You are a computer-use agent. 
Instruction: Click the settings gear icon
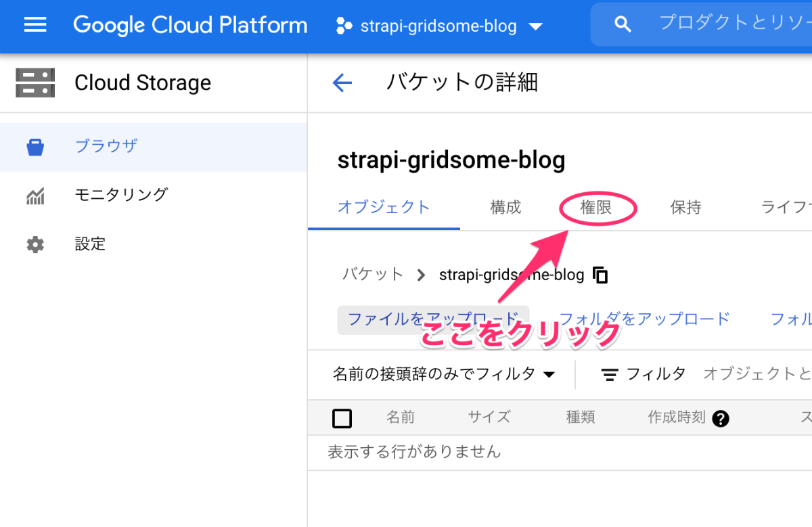(35, 245)
